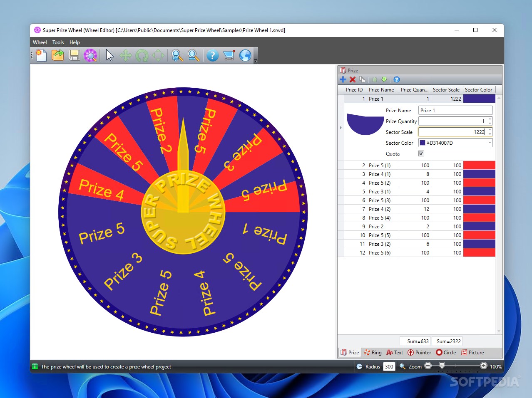Zoom in using magnifier plus icon

[177, 55]
